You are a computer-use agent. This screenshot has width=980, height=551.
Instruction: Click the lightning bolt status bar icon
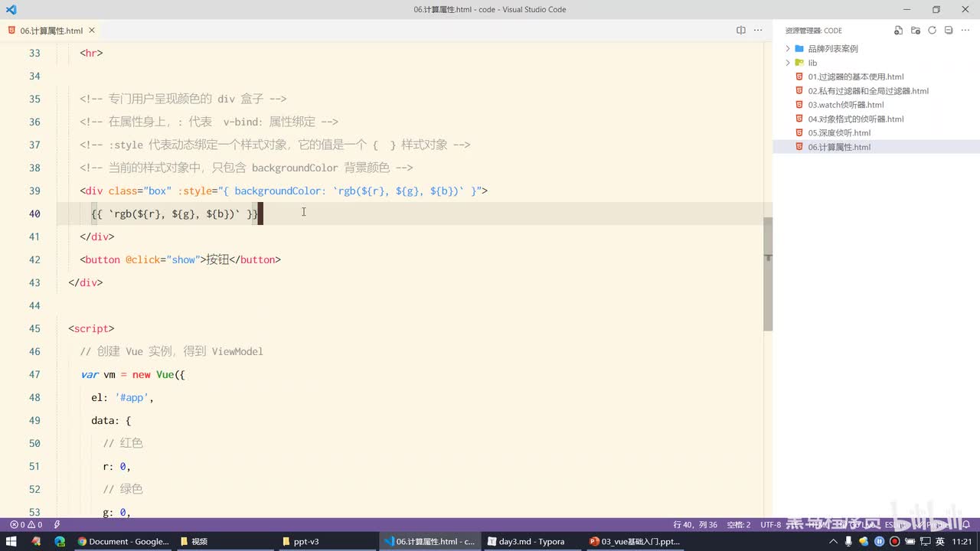57,525
